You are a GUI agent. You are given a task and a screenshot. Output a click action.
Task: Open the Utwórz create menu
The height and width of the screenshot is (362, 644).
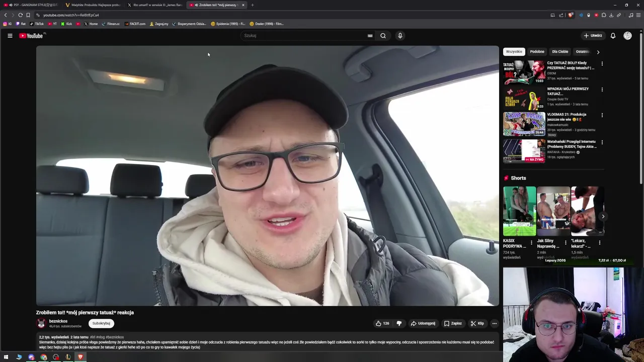click(593, 36)
